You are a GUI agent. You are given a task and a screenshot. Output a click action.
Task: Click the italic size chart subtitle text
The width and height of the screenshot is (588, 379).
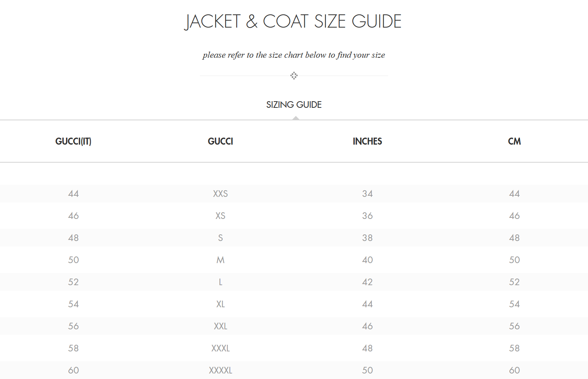coord(294,55)
